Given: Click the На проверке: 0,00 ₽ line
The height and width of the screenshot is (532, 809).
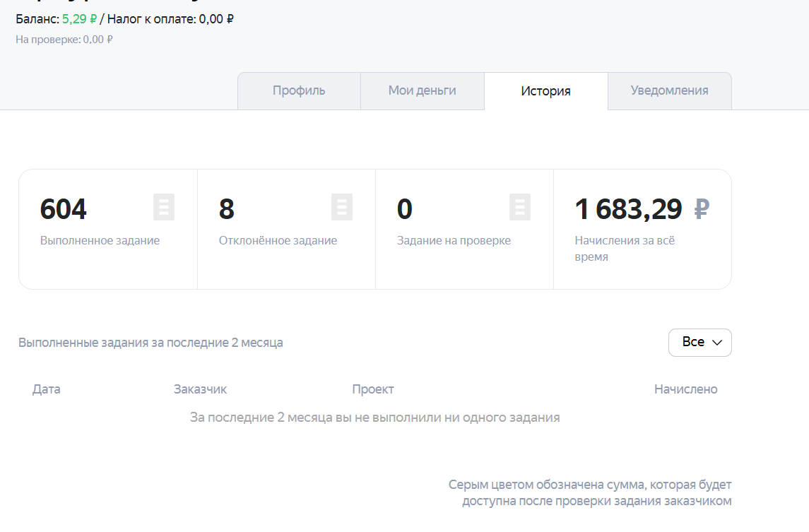Looking at the screenshot, I should click(64, 40).
